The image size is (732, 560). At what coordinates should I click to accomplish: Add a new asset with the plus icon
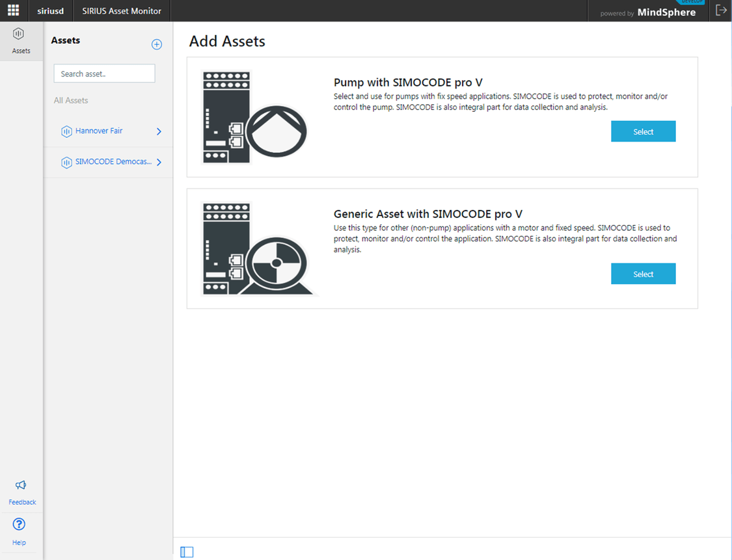pyautogui.click(x=157, y=44)
